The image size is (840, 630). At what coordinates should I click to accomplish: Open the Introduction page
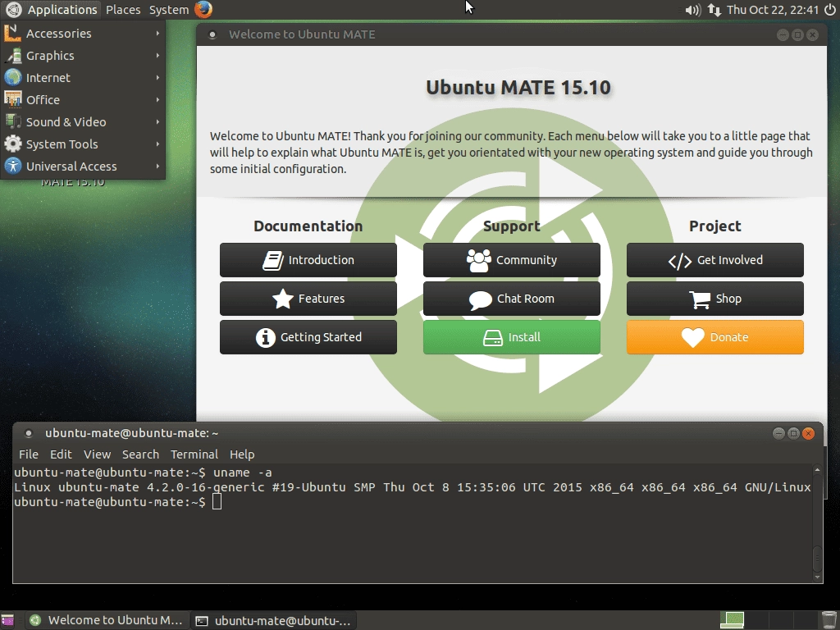(x=308, y=260)
